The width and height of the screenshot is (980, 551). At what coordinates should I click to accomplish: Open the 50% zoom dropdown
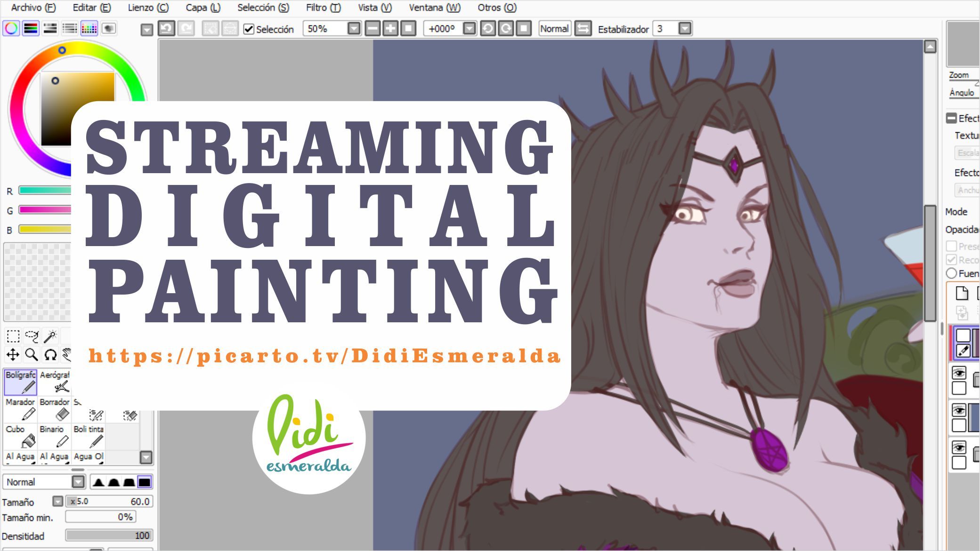pos(354,29)
